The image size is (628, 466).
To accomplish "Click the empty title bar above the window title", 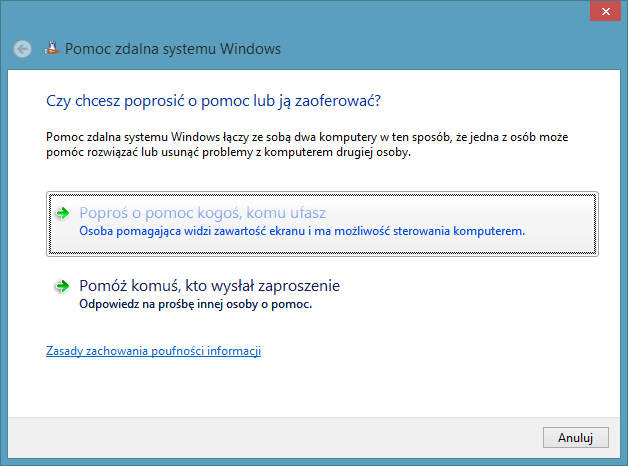I will (x=300, y=13).
